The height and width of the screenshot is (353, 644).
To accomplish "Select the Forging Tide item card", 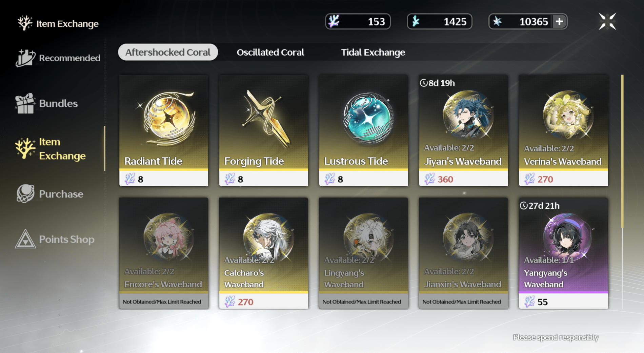I will pos(264,130).
